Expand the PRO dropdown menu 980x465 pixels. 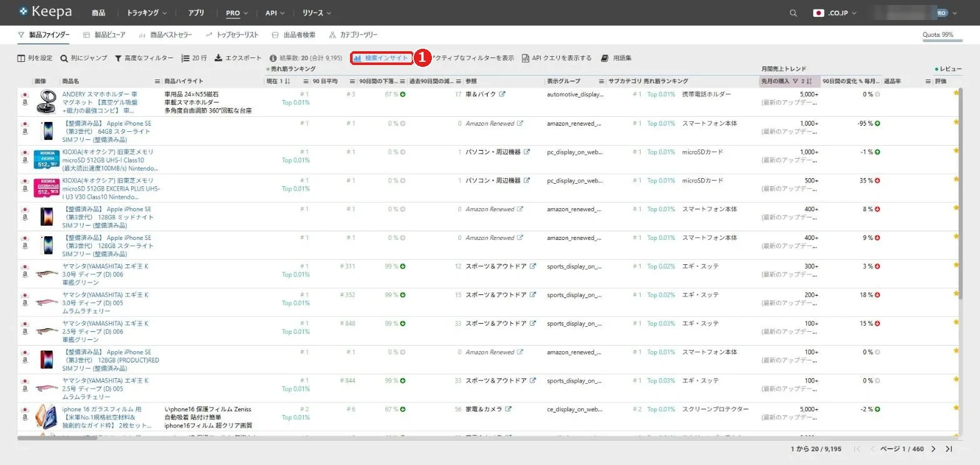click(237, 12)
